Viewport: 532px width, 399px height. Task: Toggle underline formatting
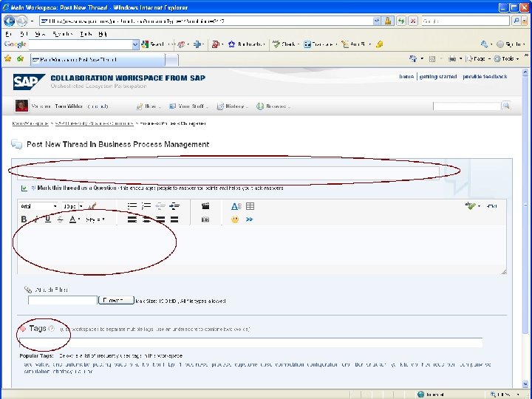48,219
